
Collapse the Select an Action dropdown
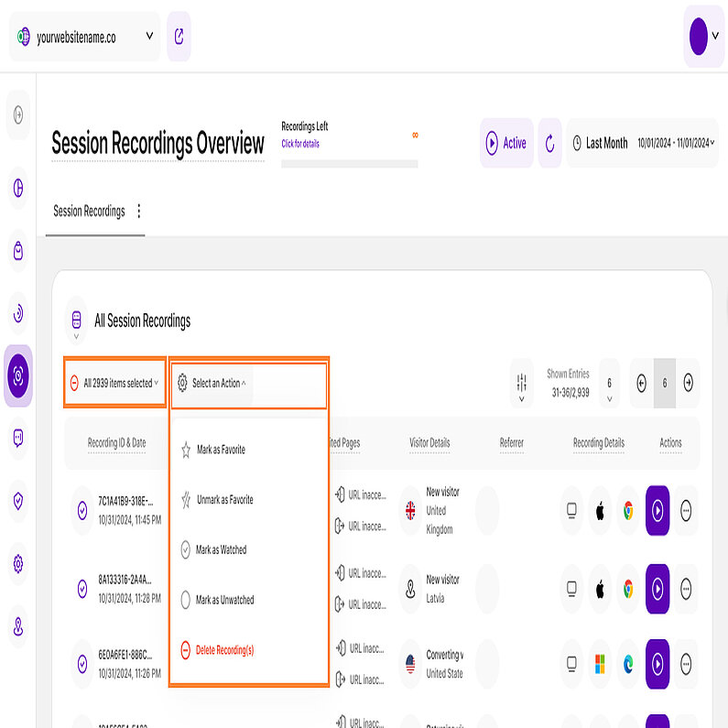coord(213,383)
